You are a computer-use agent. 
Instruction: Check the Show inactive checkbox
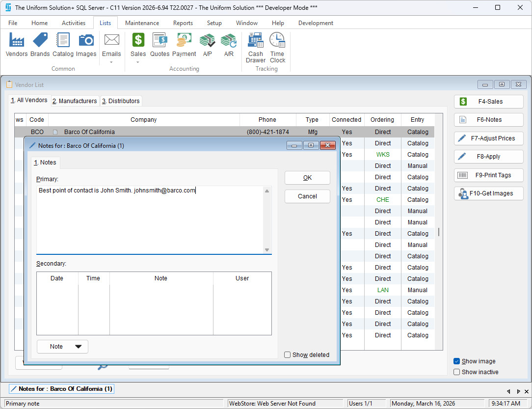point(457,372)
